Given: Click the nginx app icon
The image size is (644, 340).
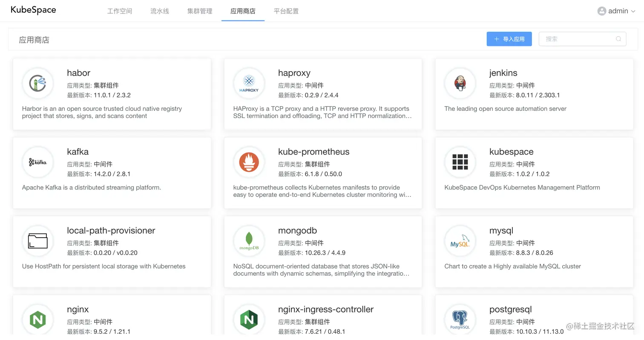Looking at the screenshot, I should click(37, 320).
